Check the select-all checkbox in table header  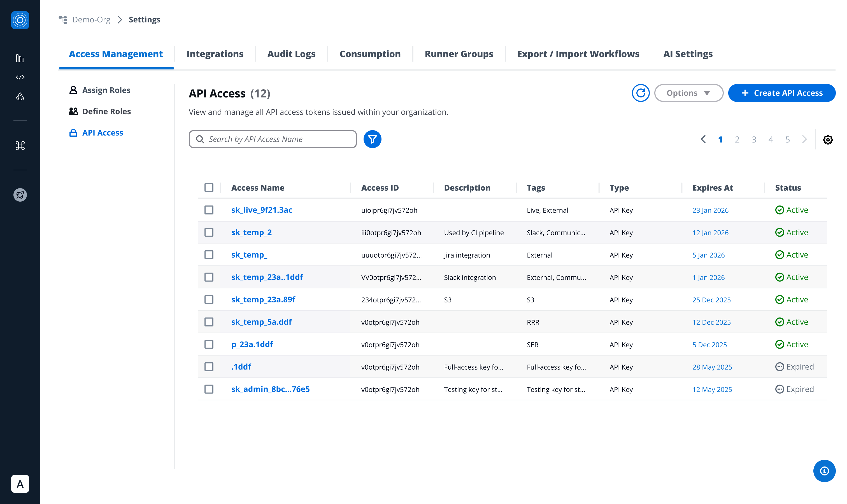209,187
